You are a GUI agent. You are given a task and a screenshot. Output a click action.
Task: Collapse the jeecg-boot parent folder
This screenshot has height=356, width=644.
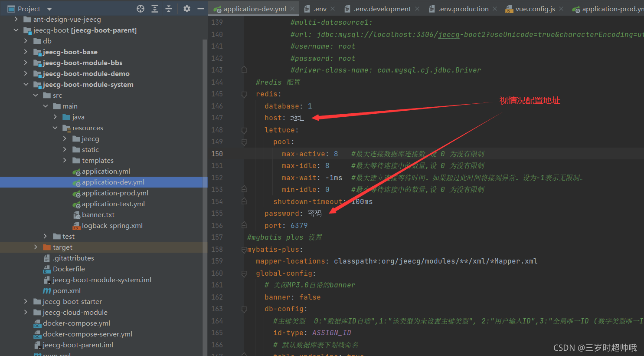click(16, 30)
